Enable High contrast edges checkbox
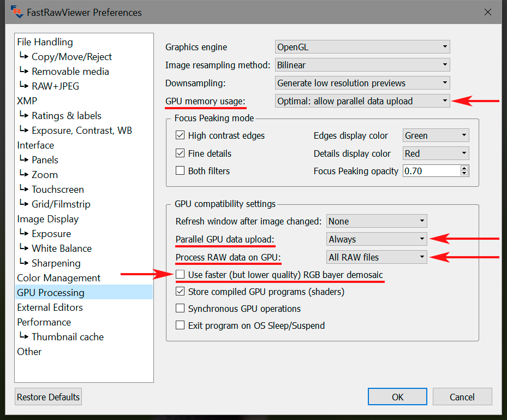Viewport: 507px width, 420px height. pyautogui.click(x=180, y=135)
